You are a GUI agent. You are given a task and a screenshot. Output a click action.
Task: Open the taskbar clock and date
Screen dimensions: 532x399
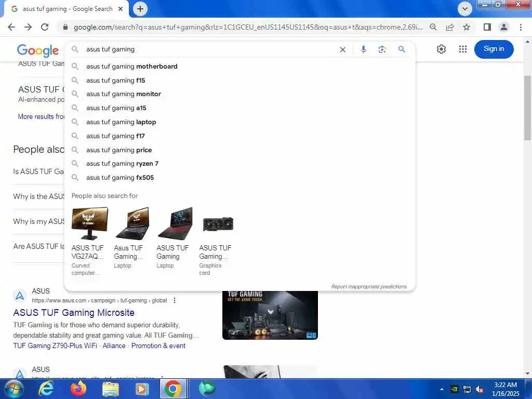click(505, 389)
